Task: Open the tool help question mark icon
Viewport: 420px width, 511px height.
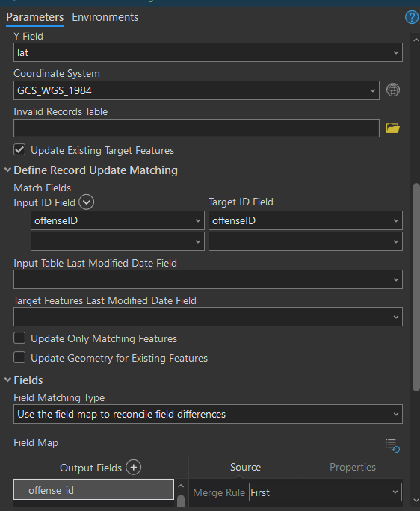Action: (412, 17)
